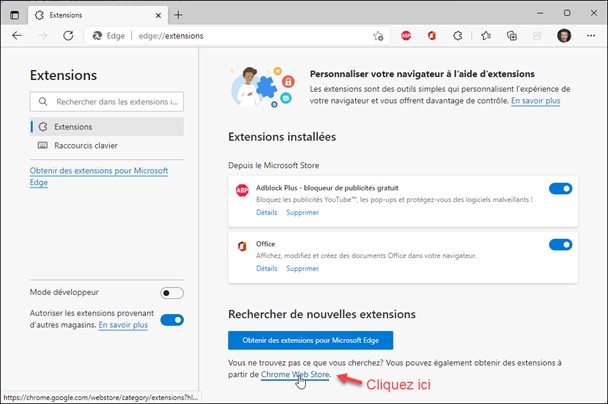Open Détails for Office extension
The width and height of the screenshot is (608, 404).
(x=266, y=268)
